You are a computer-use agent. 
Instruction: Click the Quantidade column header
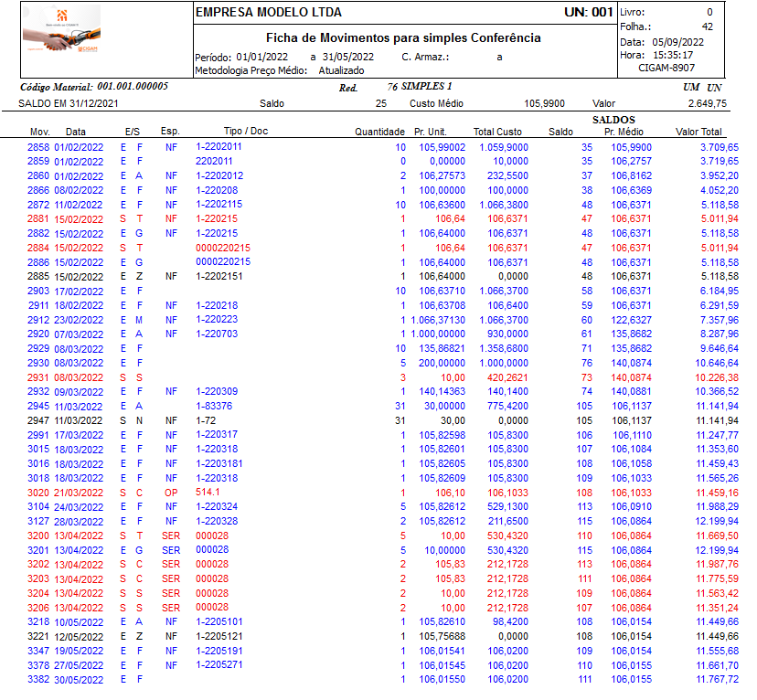(x=379, y=133)
